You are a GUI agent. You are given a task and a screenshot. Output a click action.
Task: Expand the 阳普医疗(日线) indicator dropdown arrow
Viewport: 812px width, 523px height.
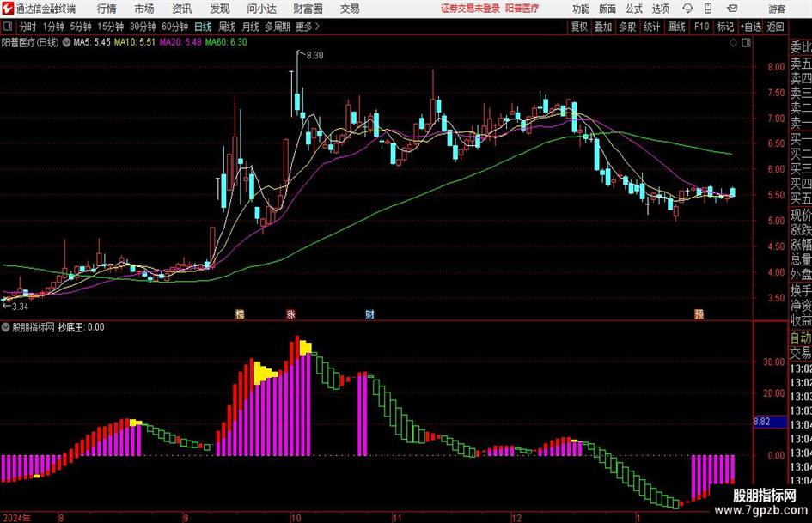(x=66, y=42)
